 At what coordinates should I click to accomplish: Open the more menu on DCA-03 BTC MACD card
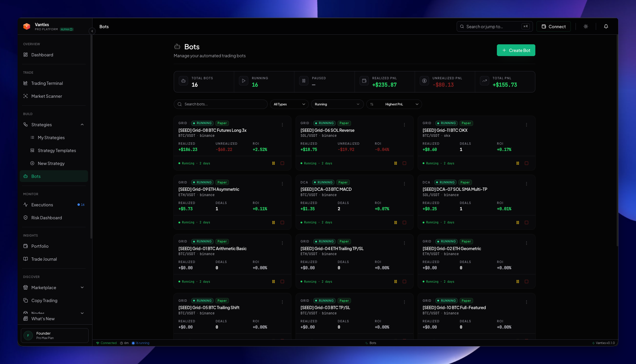tap(404, 184)
